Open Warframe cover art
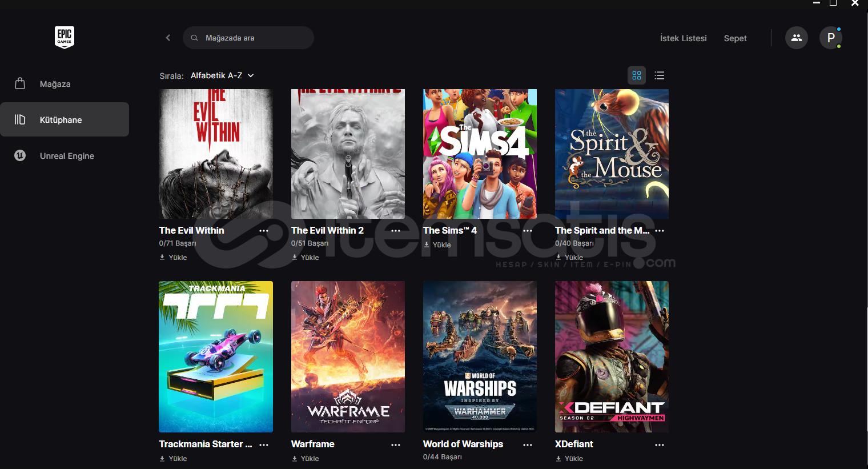This screenshot has width=868, height=469. click(348, 356)
